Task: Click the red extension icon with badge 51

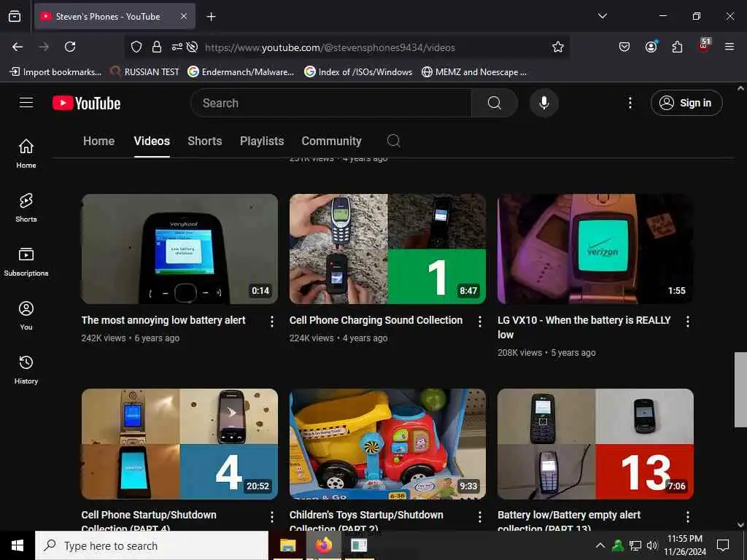Action: pyautogui.click(x=704, y=45)
